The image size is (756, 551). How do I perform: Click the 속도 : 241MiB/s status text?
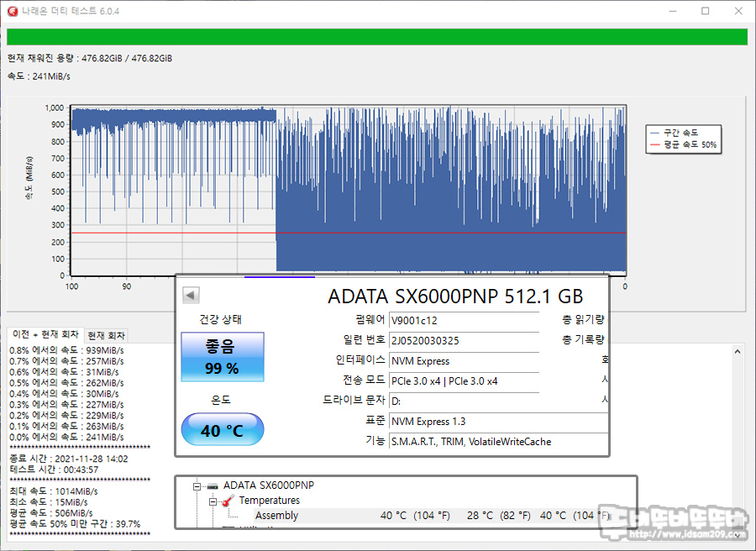[x=39, y=76]
